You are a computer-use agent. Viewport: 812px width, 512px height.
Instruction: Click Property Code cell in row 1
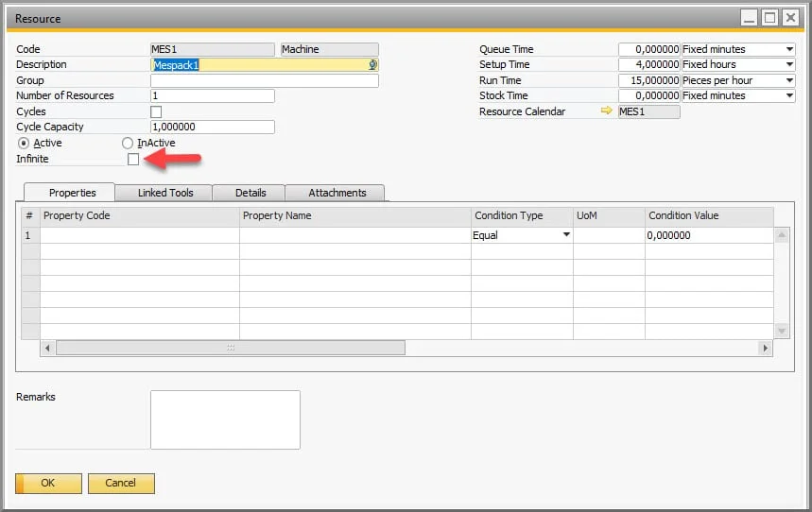(140, 235)
